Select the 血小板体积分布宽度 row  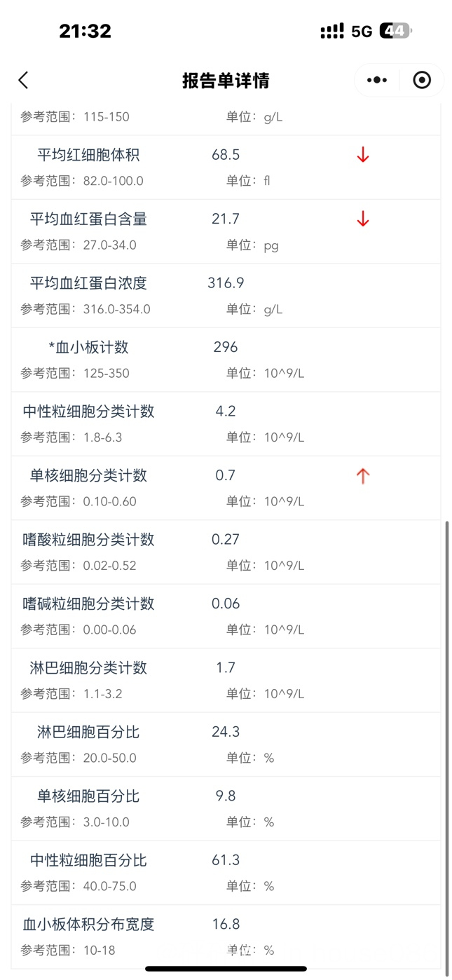[226, 937]
